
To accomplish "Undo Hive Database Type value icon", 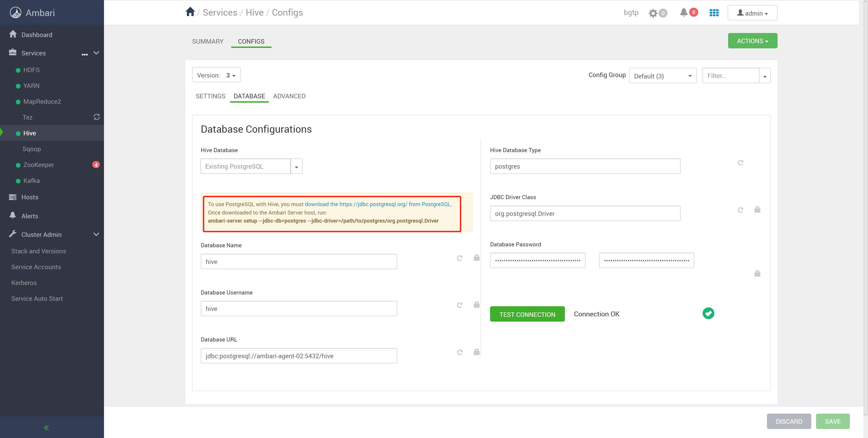I will click(740, 163).
